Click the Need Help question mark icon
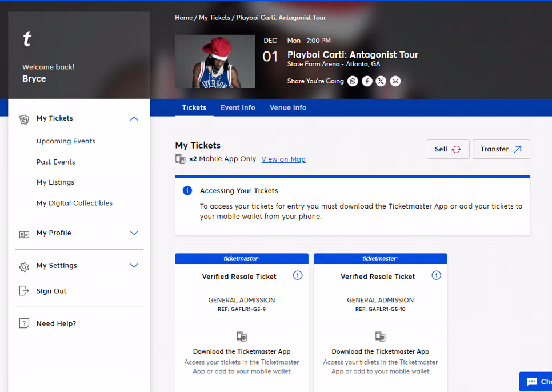The width and height of the screenshot is (552, 392). pos(24,323)
